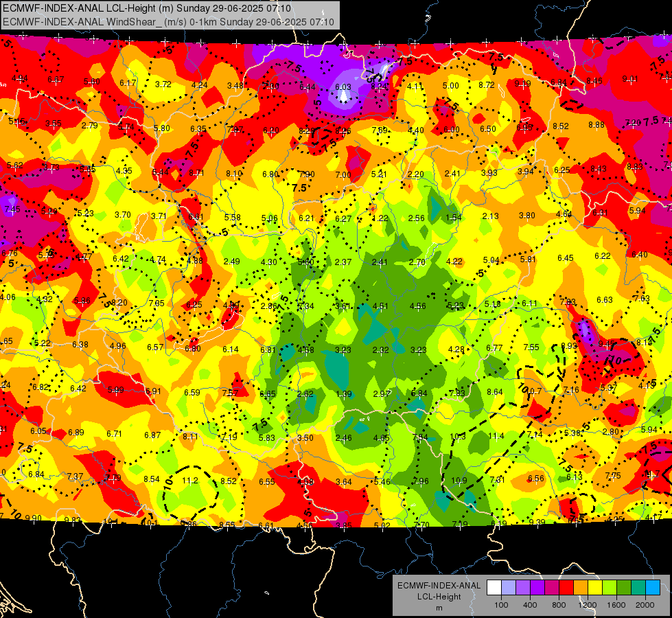This screenshot has width=672, height=618.
Task: Click the sky blue legend swatch
Action: (x=653, y=588)
